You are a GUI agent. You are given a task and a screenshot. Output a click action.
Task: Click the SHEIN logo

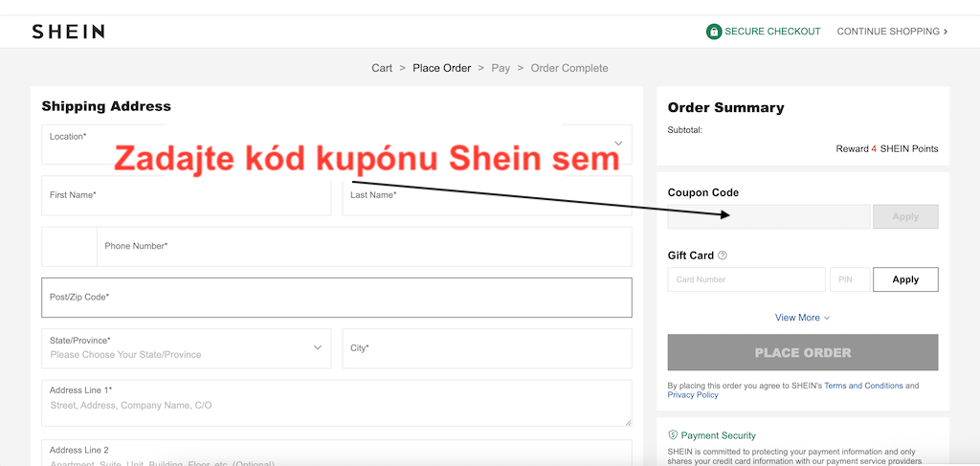click(x=68, y=32)
